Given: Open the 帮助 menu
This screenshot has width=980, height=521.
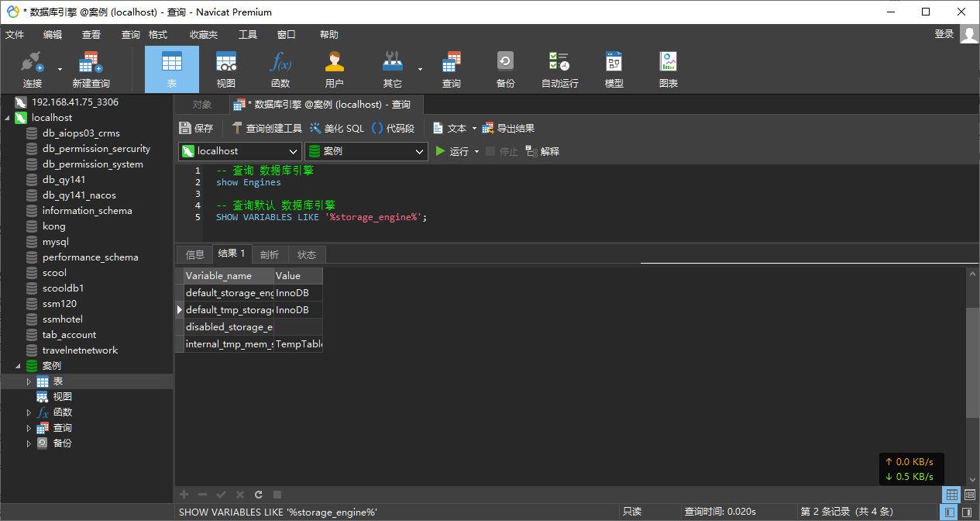Looking at the screenshot, I should pyautogui.click(x=329, y=34).
